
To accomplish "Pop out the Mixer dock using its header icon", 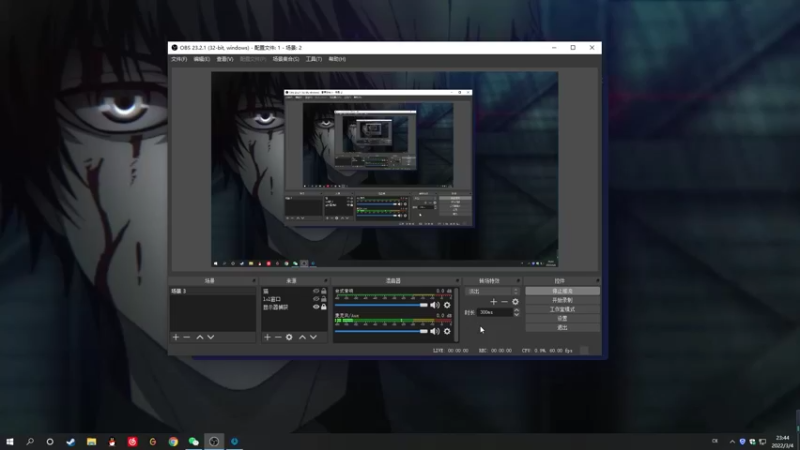I will click(x=457, y=281).
